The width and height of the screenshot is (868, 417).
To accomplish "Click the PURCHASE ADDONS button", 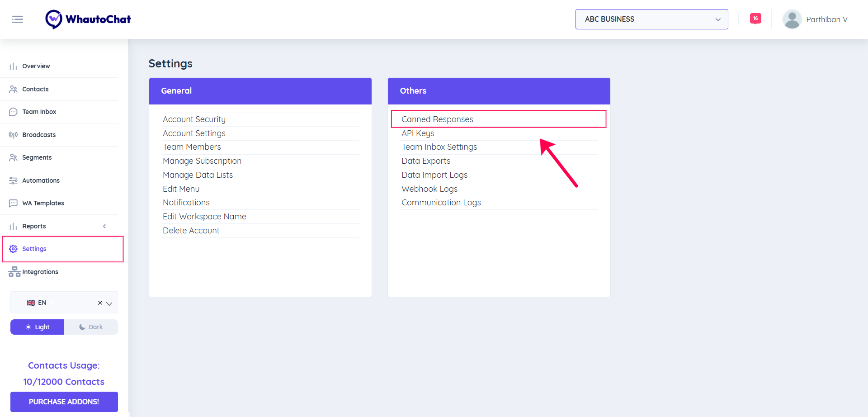I will click(64, 402).
